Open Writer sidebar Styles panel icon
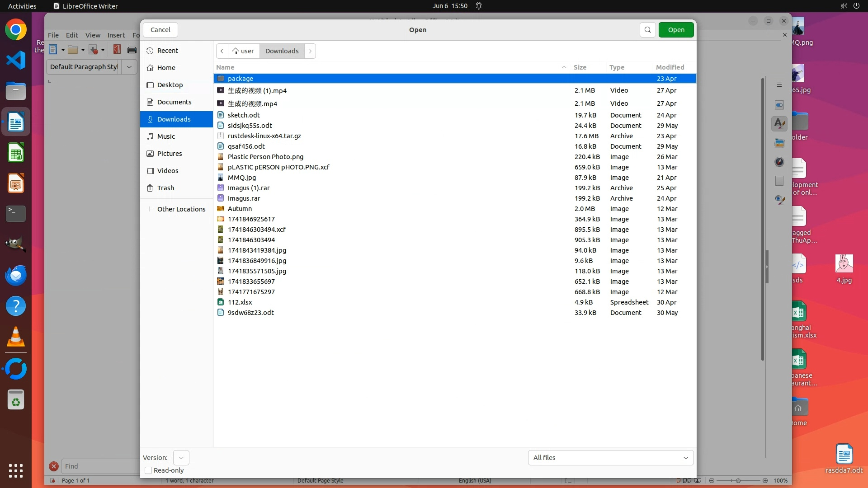This screenshot has width=868, height=488. pos(779,123)
